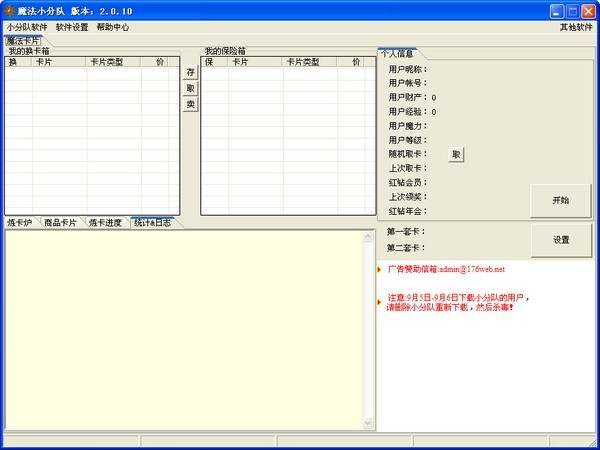Image resolution: width=600 pixels, height=450 pixels.
Task: Click the 卡片 column header in 我的换卡箱
Action: 59,62
